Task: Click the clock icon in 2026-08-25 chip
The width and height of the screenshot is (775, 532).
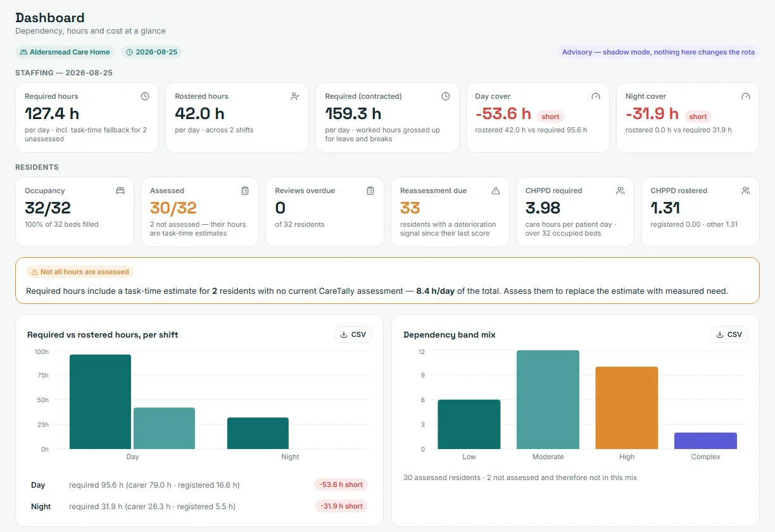Action: tap(130, 52)
